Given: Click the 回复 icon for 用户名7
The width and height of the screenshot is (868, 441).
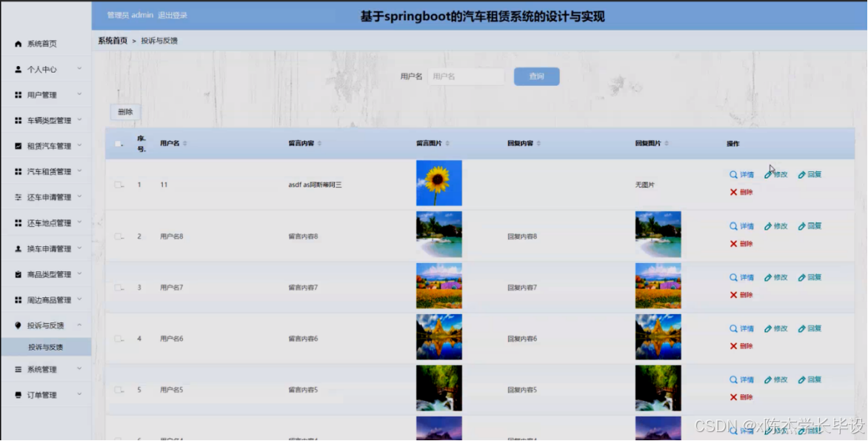Looking at the screenshot, I should (801, 277).
